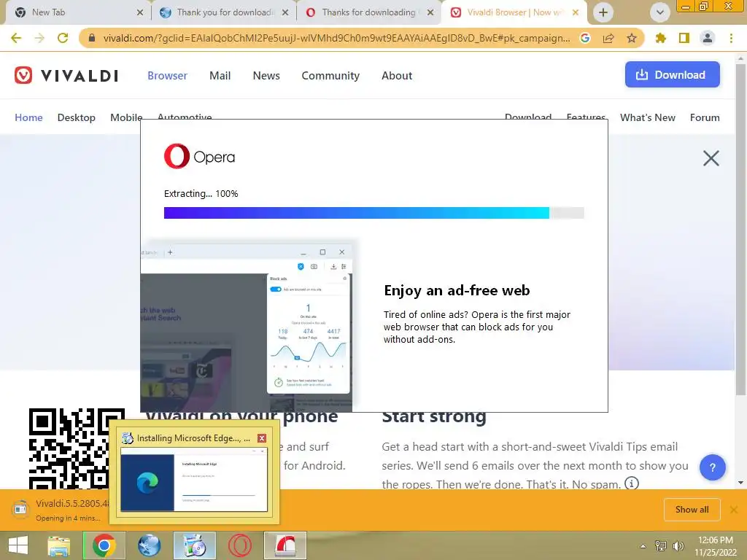Click the network tray icon

click(x=661, y=546)
